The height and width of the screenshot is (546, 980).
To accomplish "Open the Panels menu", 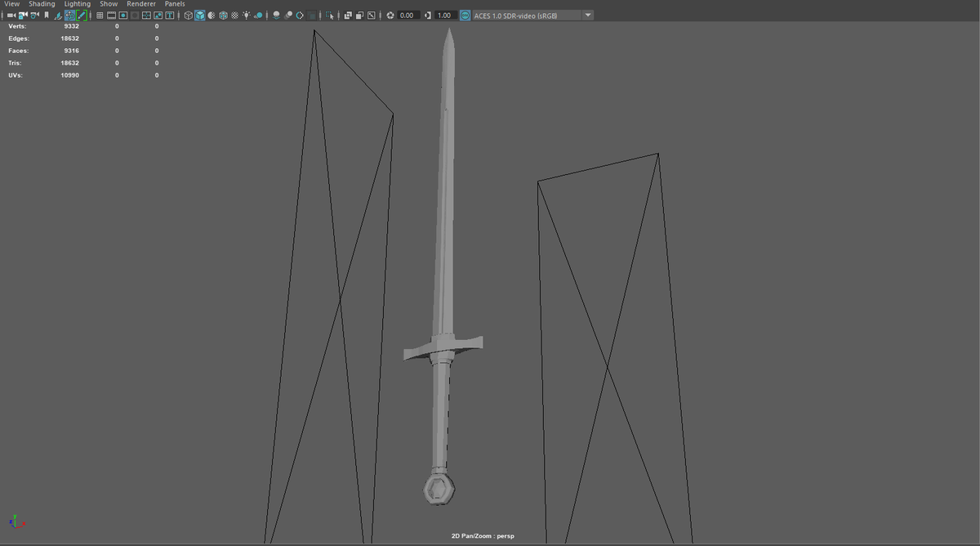I will point(175,4).
